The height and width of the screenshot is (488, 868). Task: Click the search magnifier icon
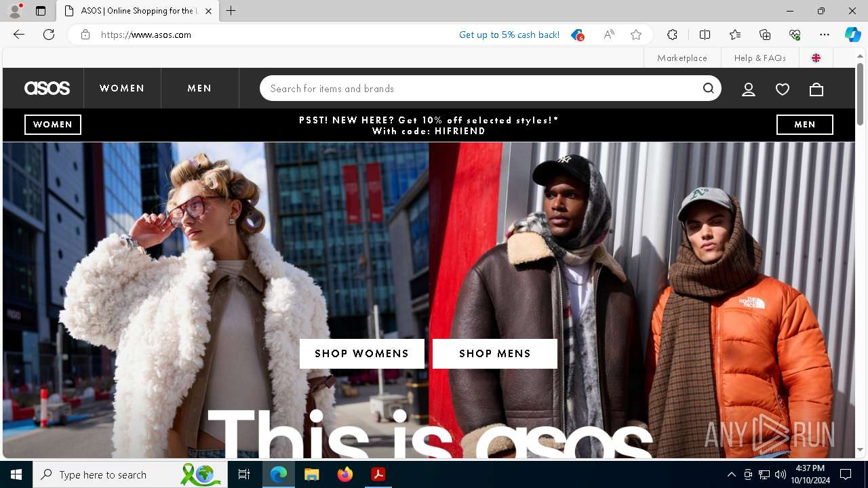tap(709, 88)
